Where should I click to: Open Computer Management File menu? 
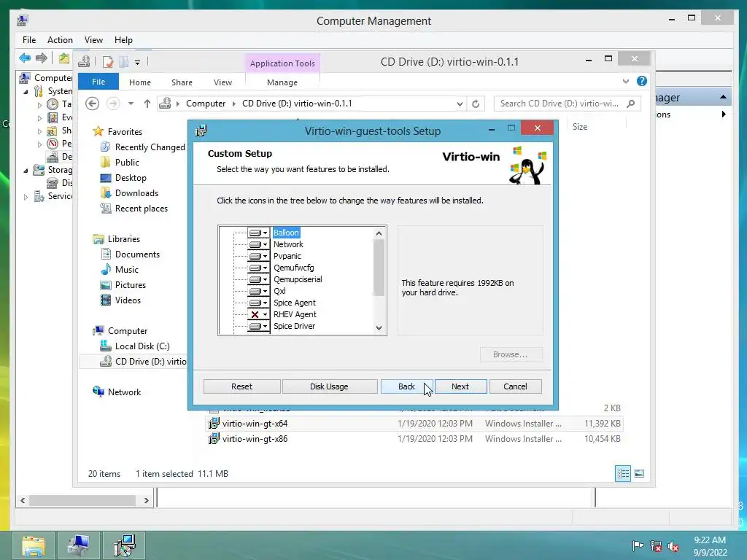pos(29,40)
